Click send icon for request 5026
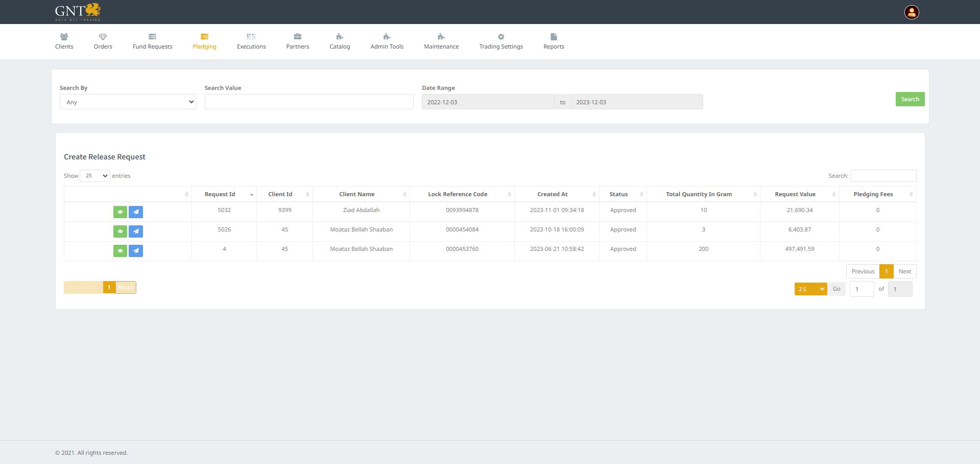The height and width of the screenshot is (464, 980). 136,231
